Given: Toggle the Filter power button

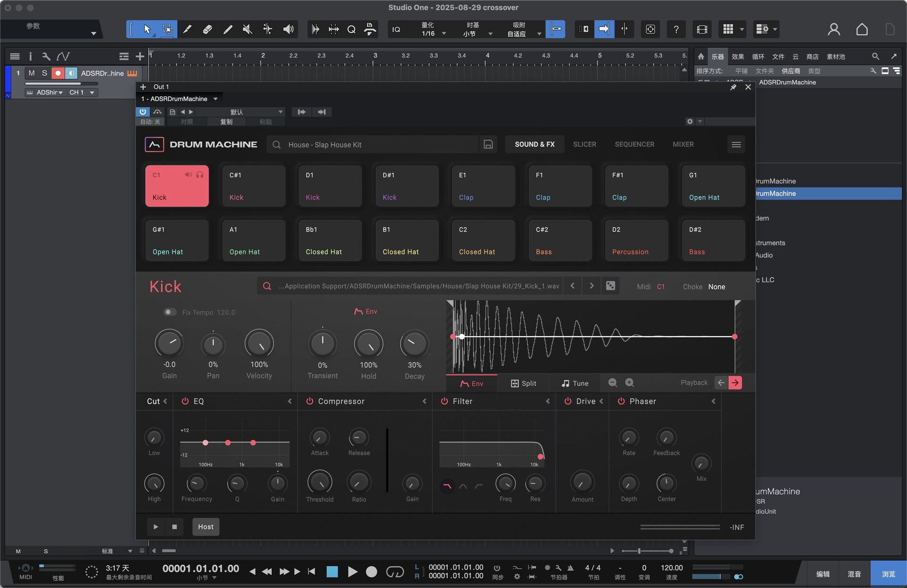Looking at the screenshot, I should point(445,401).
